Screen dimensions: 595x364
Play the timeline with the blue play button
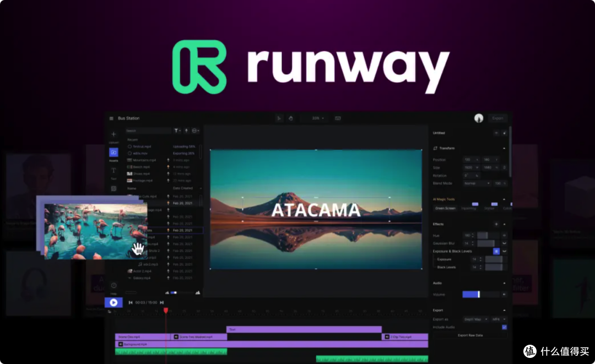coord(113,302)
